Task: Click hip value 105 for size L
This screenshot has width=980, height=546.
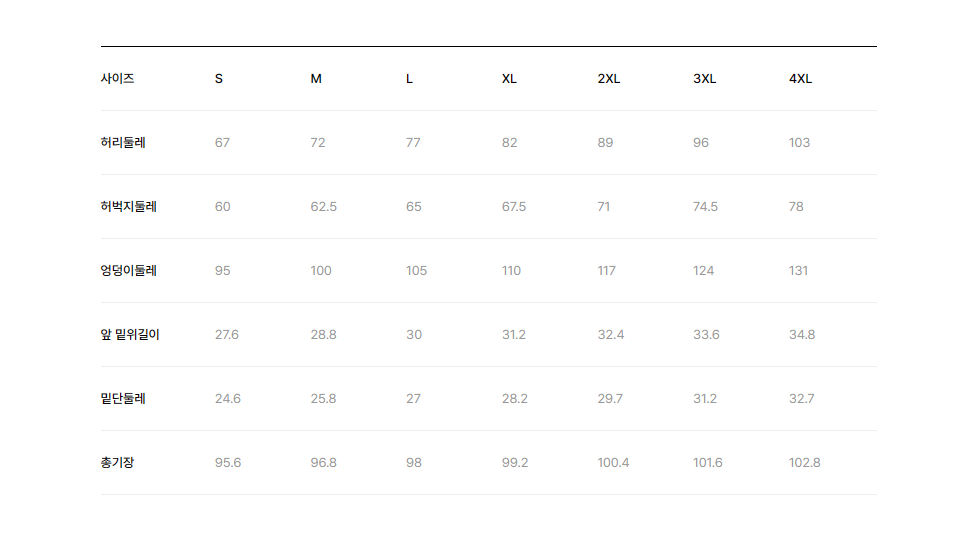Action: pyautogui.click(x=416, y=271)
